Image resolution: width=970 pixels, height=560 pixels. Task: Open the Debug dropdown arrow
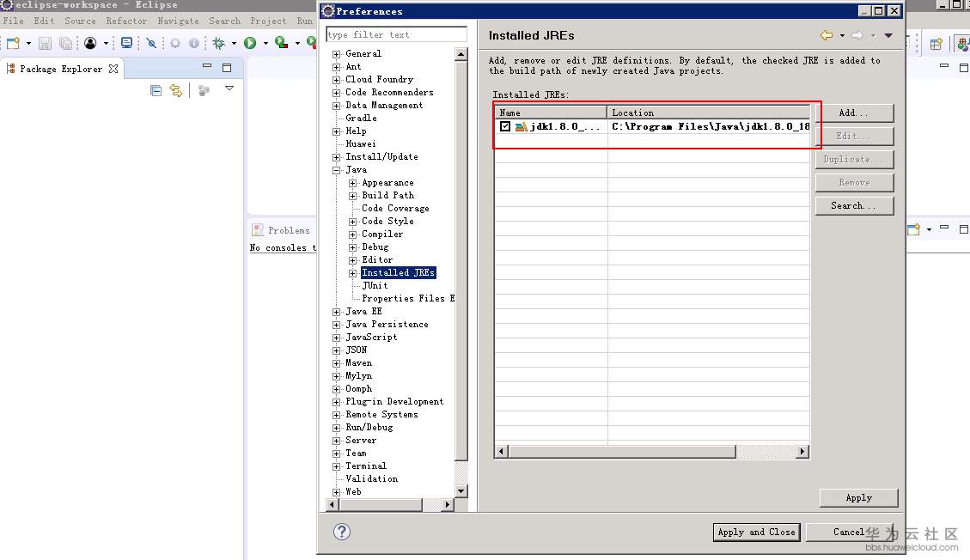[x=234, y=43]
